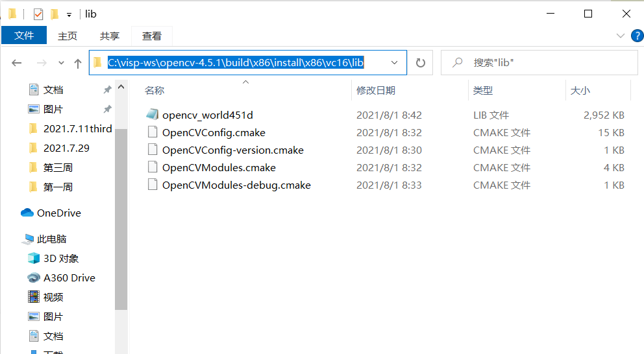Select the OpenCVConfig.cmake file
Image resolution: width=644 pixels, height=354 pixels.
214,132
